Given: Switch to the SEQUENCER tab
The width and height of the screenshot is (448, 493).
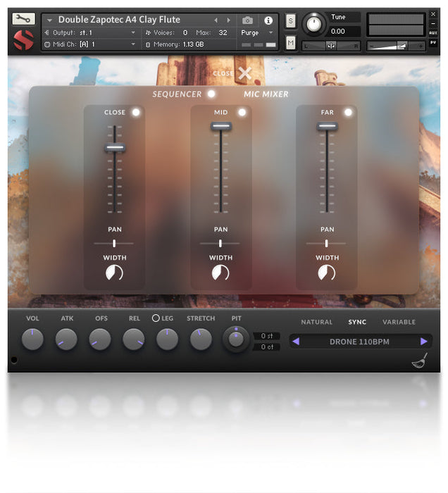Looking at the screenshot, I should pyautogui.click(x=178, y=94).
